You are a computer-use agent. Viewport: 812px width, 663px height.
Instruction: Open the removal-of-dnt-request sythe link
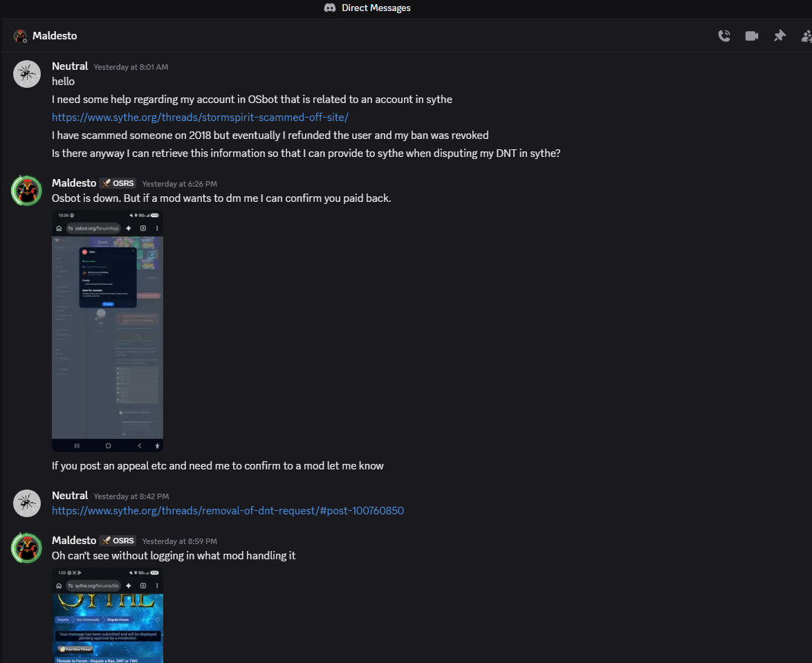tap(228, 511)
